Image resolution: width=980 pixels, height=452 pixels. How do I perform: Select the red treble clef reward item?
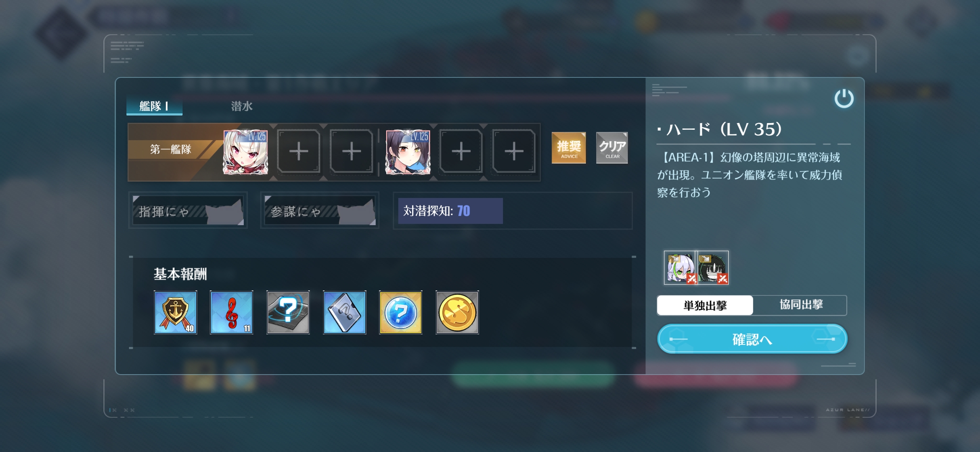[232, 312]
